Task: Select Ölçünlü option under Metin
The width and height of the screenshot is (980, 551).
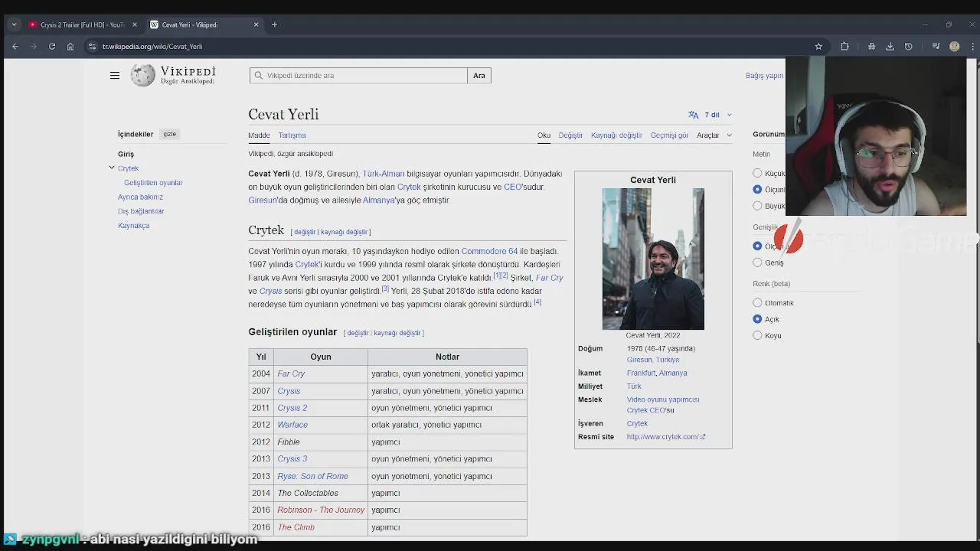Action: click(757, 190)
